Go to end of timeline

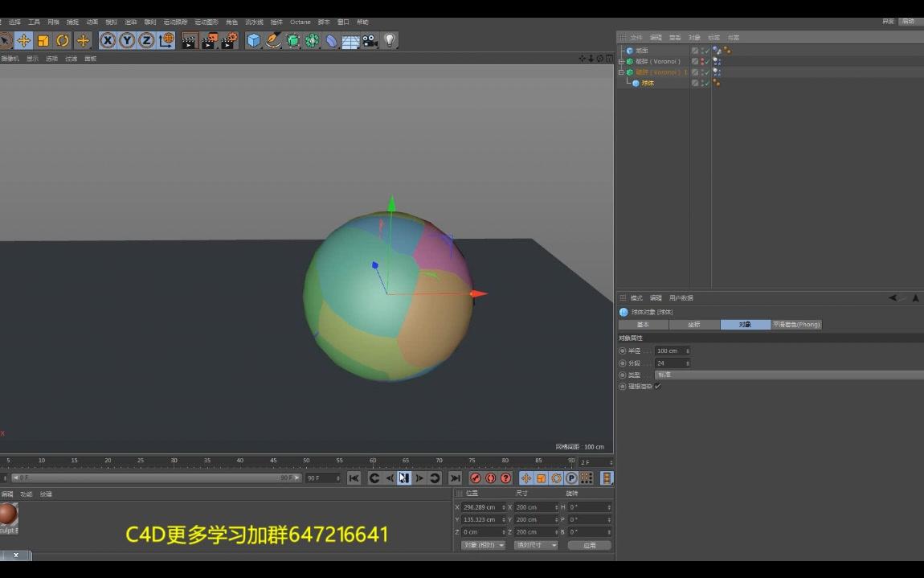click(455, 478)
